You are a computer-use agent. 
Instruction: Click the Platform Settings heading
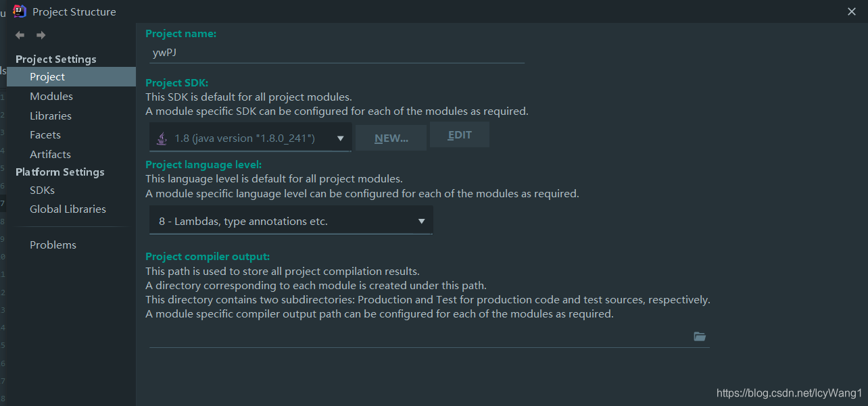tap(60, 172)
